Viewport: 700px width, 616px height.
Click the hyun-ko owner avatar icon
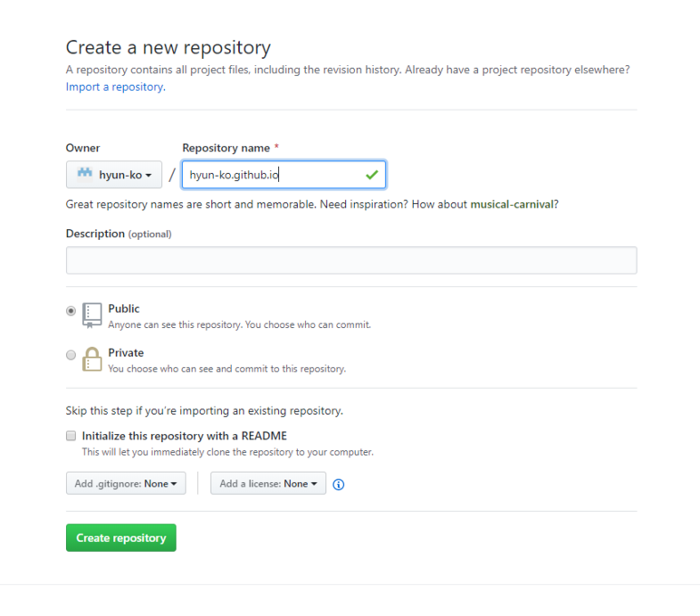85,174
